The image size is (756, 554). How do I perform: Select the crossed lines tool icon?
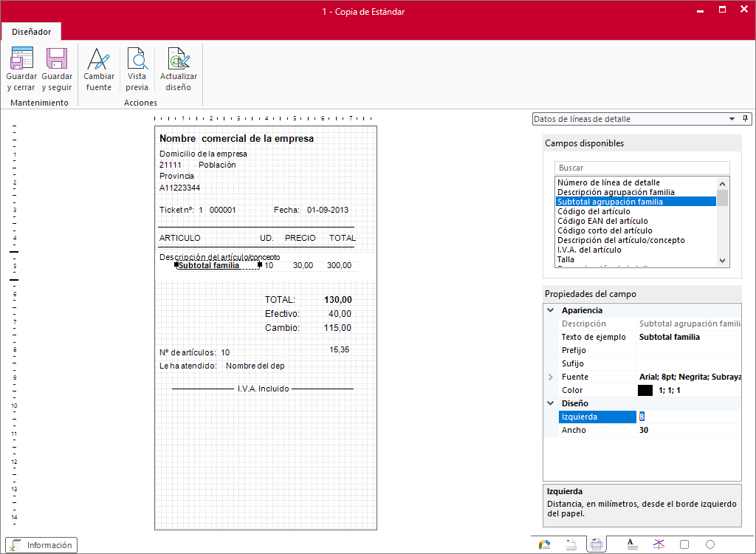pos(659,544)
